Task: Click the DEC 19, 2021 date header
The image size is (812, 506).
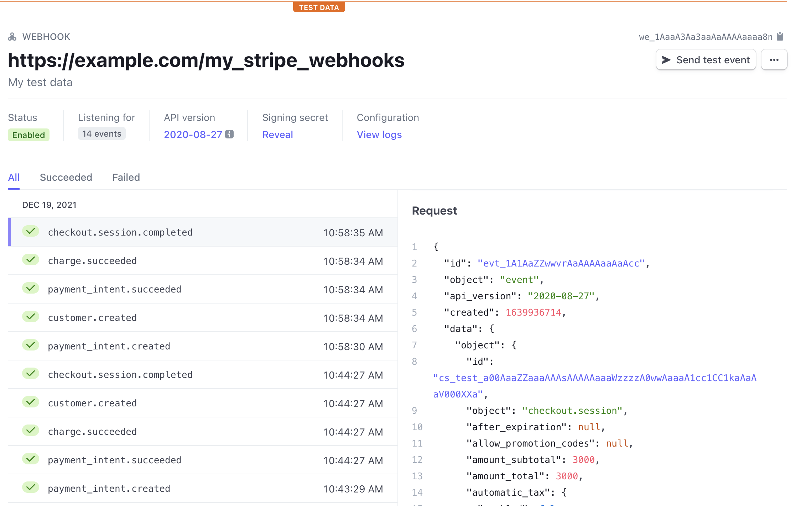Action: click(x=49, y=205)
